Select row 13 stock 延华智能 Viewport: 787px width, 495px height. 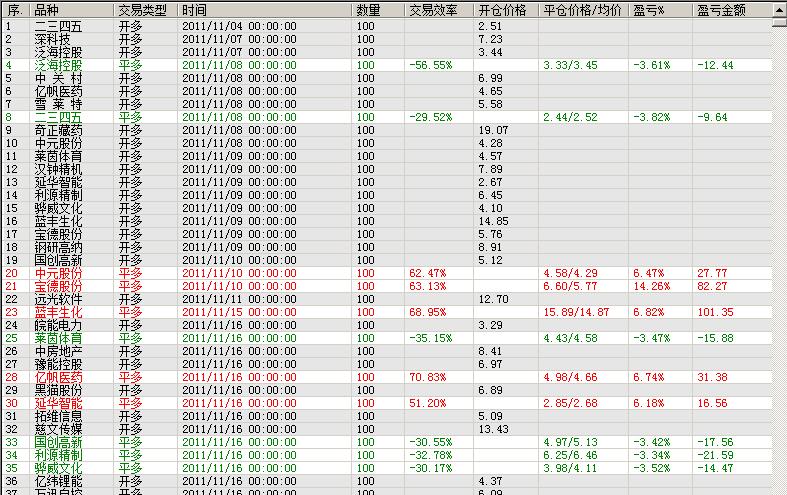click(x=58, y=182)
